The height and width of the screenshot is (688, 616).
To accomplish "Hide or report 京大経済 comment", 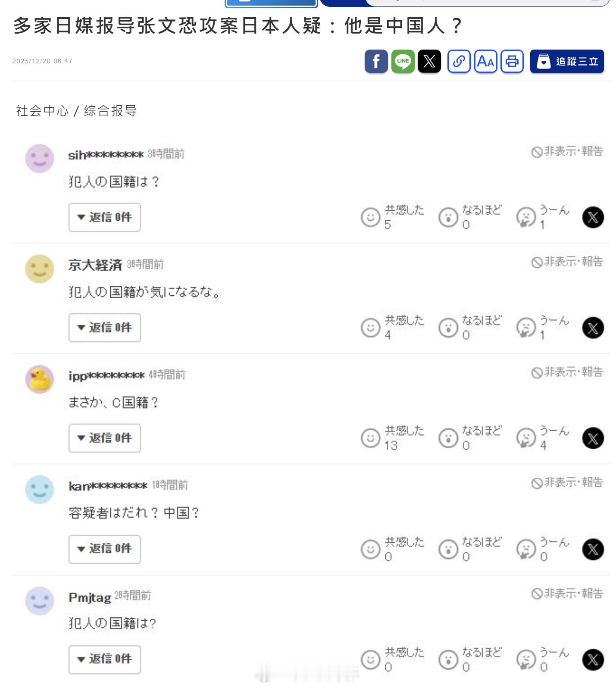I will click(567, 262).
